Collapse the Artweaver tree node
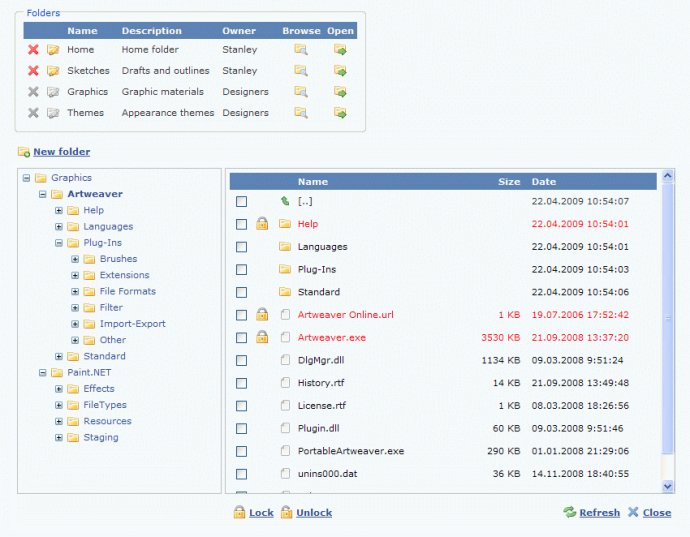Viewport: 690px width, 537px height. point(43,194)
